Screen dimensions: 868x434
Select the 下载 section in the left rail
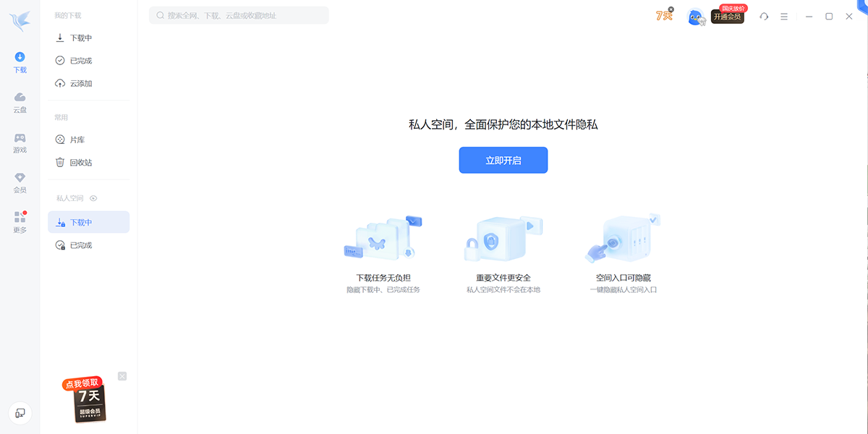(19, 61)
